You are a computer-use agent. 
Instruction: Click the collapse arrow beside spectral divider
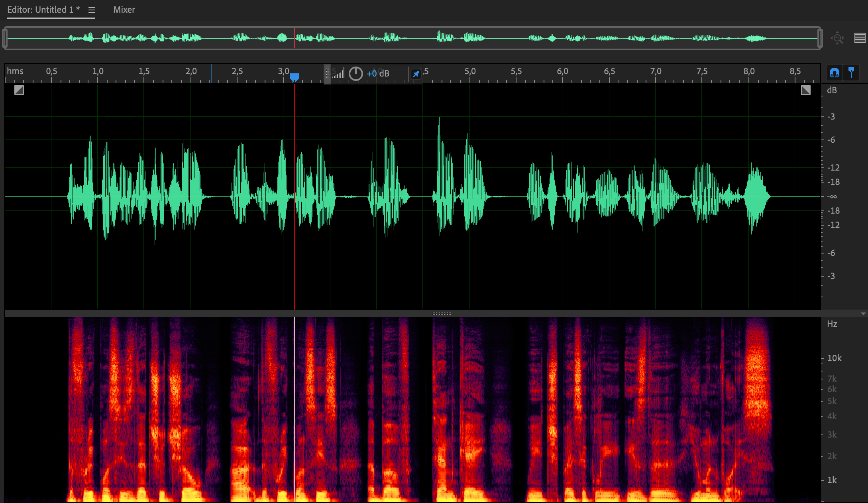[x=863, y=314]
